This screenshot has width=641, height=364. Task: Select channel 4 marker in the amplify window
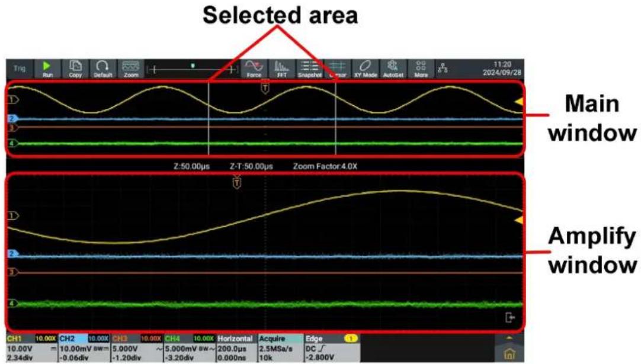pyautogui.click(x=12, y=303)
